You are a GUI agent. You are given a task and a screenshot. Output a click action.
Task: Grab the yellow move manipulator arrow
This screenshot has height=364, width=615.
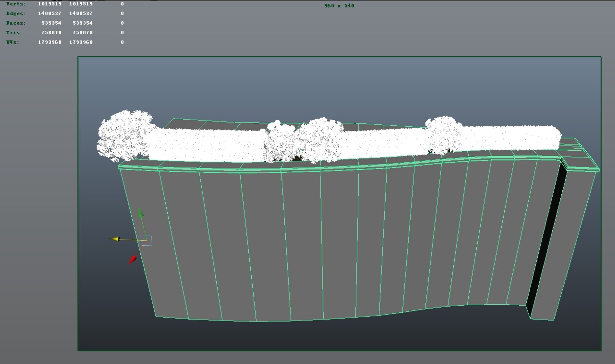click(x=115, y=239)
